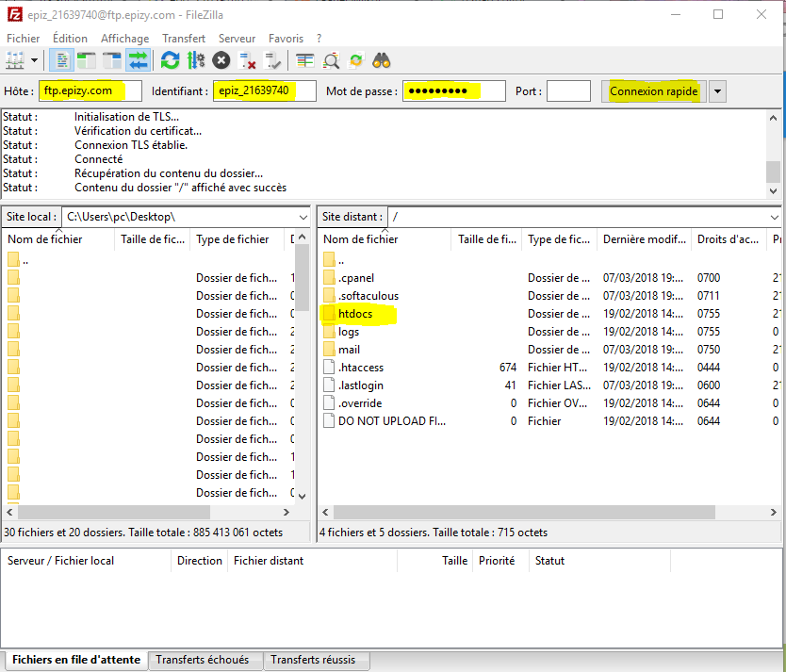Viewport: 786px width, 672px height.
Task: Click the Mot de passe field
Action: (453, 91)
